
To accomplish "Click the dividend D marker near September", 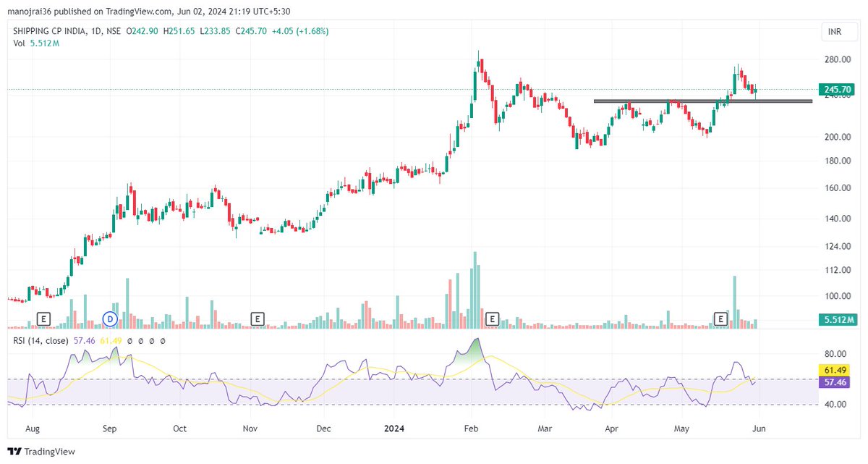I will click(x=111, y=319).
